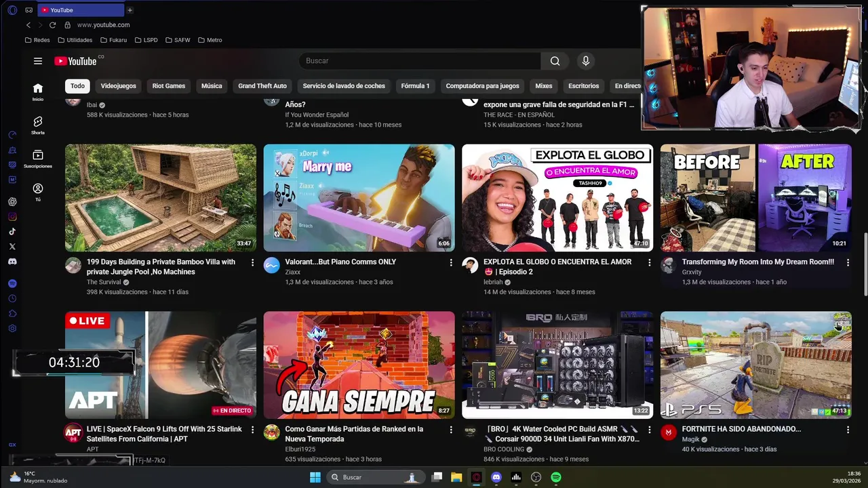Viewport: 868px width, 488px height.
Task: Open TikTok in Opera sidebar
Action: click(x=12, y=232)
